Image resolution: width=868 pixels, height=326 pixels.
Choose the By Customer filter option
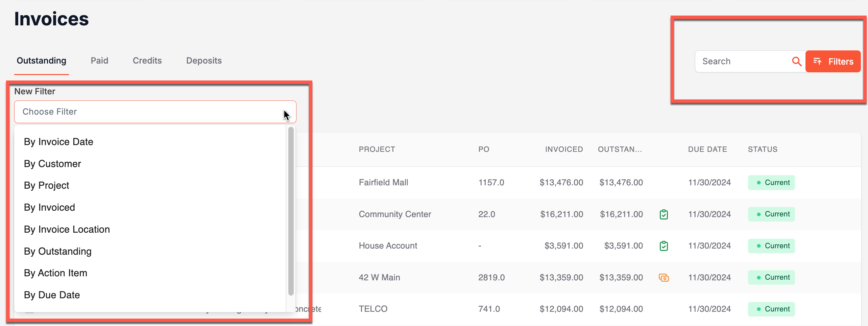click(52, 164)
